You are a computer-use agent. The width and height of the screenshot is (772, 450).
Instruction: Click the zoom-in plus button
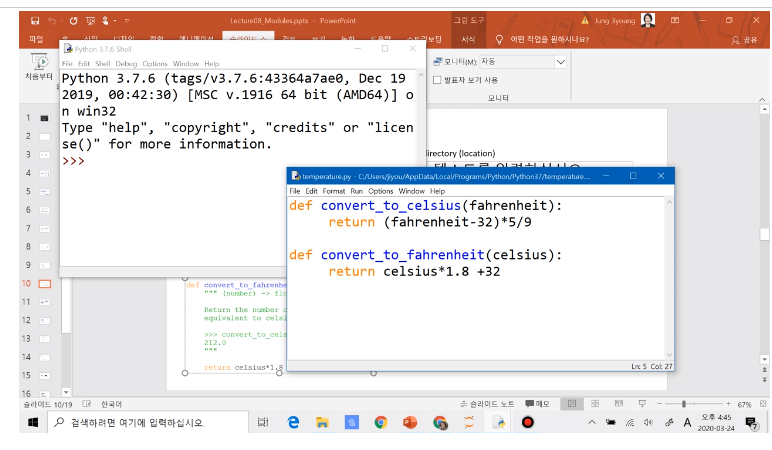click(728, 404)
